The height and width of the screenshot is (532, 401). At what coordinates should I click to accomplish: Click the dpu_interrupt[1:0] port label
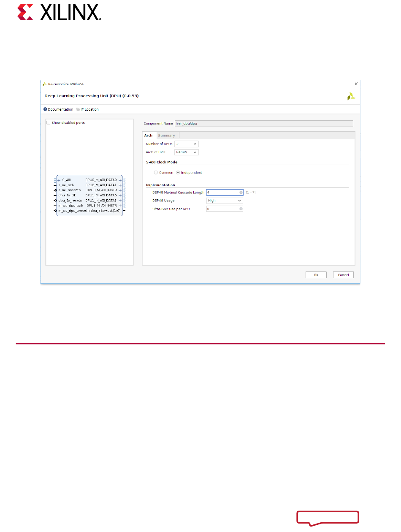[x=106, y=211]
